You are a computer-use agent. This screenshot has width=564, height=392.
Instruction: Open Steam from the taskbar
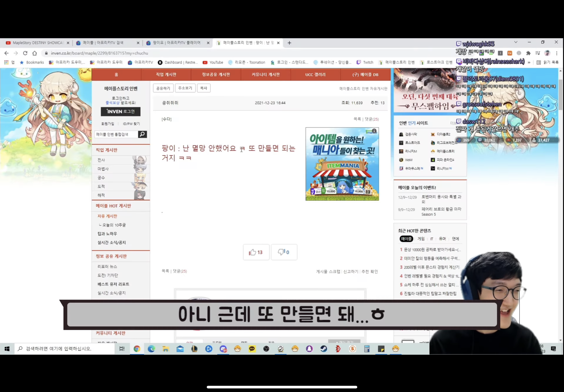click(324, 349)
